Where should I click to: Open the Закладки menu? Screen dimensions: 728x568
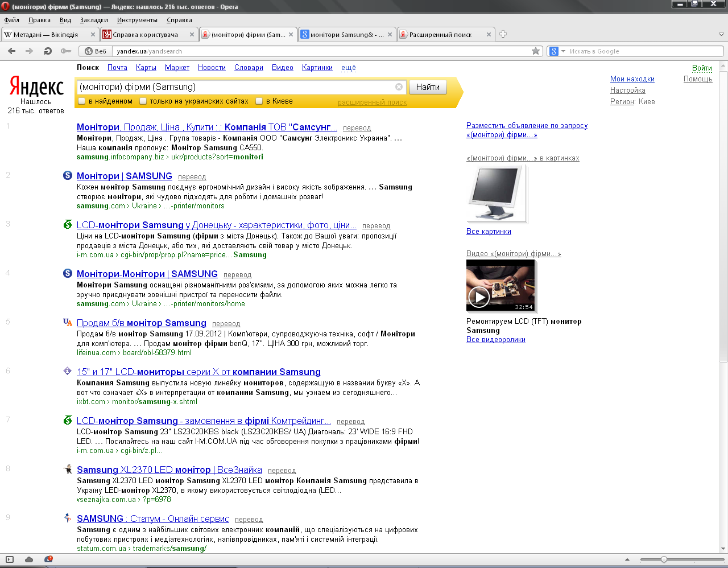click(94, 20)
